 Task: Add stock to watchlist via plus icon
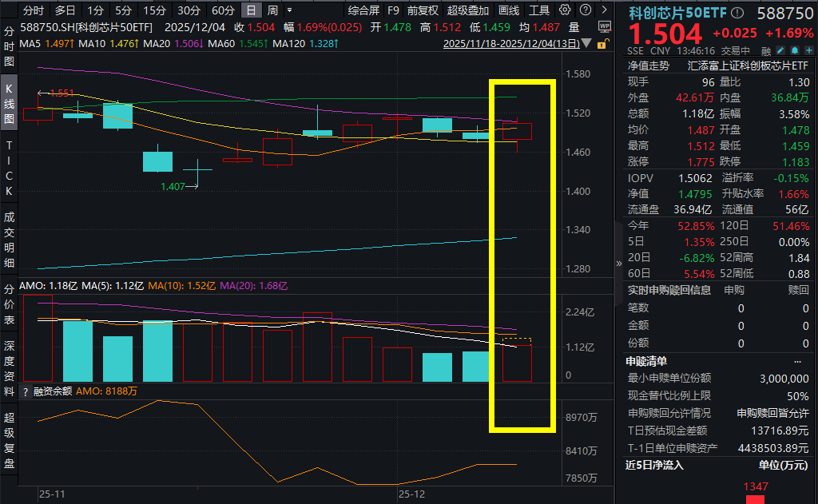coord(809,50)
